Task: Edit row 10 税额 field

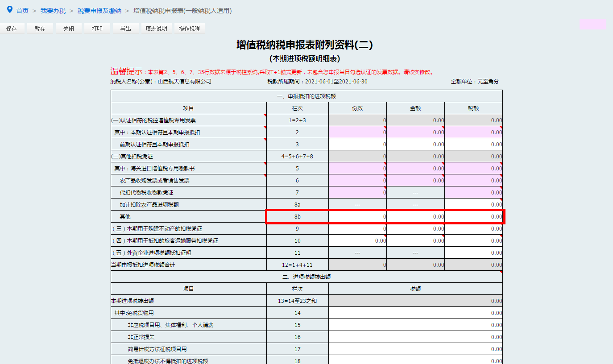Action: click(x=474, y=241)
